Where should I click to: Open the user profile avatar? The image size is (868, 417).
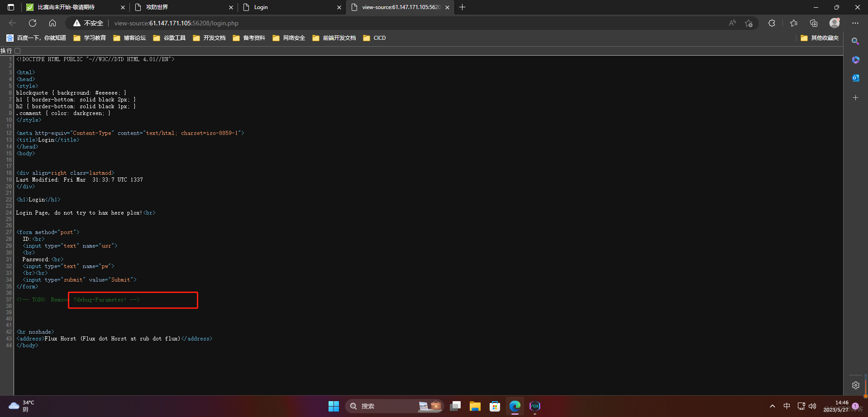(835, 23)
